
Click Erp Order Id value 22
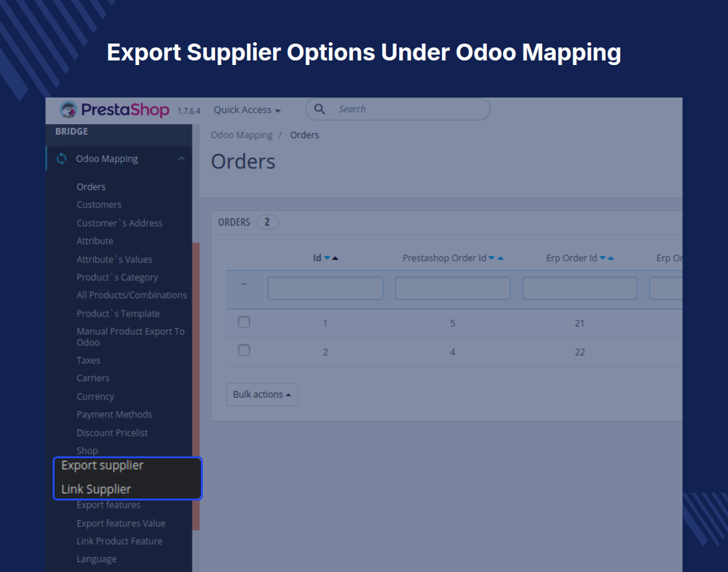tap(580, 352)
